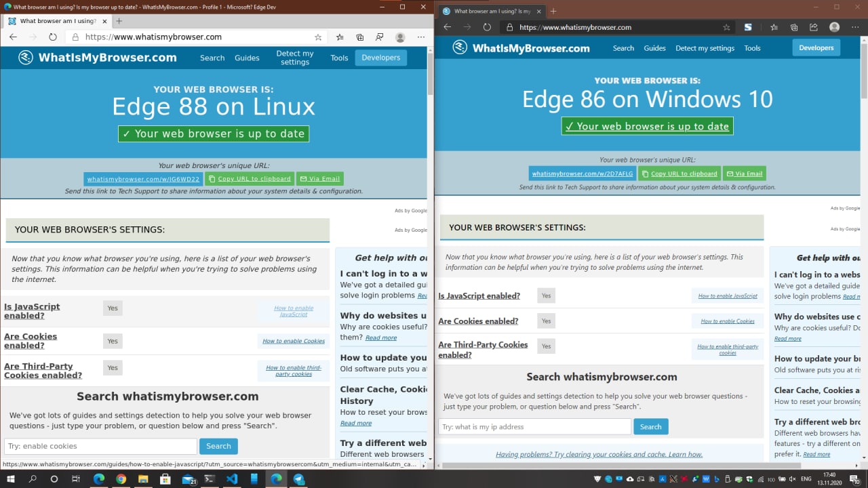
Task: Focus 'Try: what is my ip address' field
Action: click(x=535, y=426)
